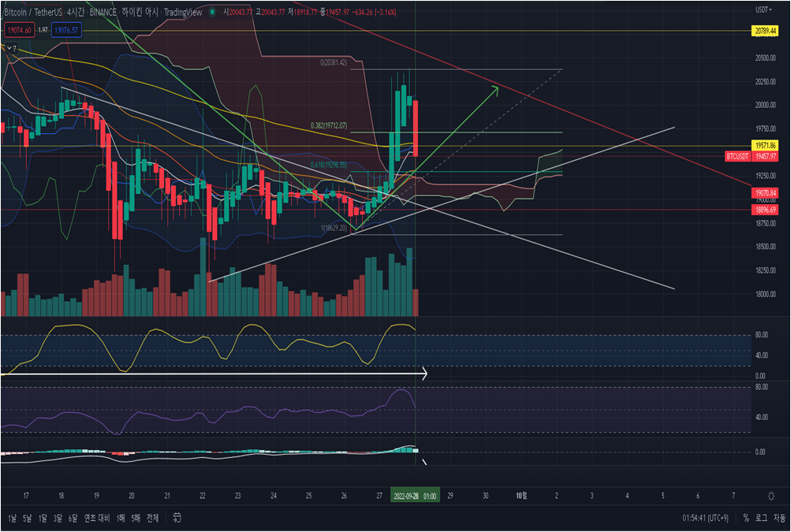Click the Fibonacci 0.382(19712.07) level label
This screenshot has width=791, height=532.
328,125
